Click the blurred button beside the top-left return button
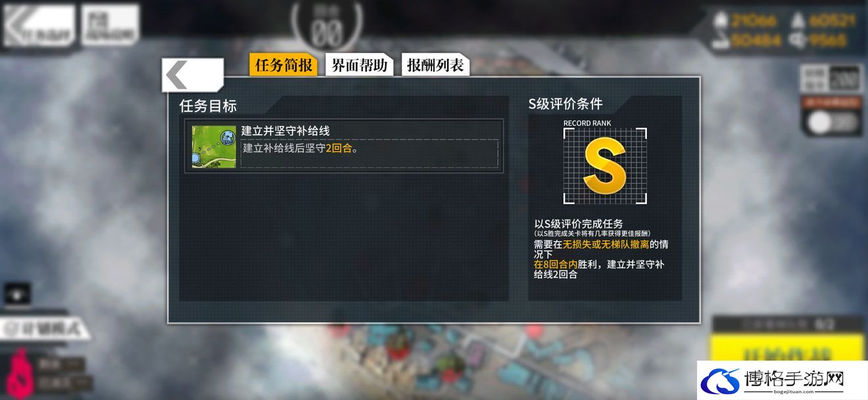This screenshot has height=400, width=868. [x=110, y=26]
